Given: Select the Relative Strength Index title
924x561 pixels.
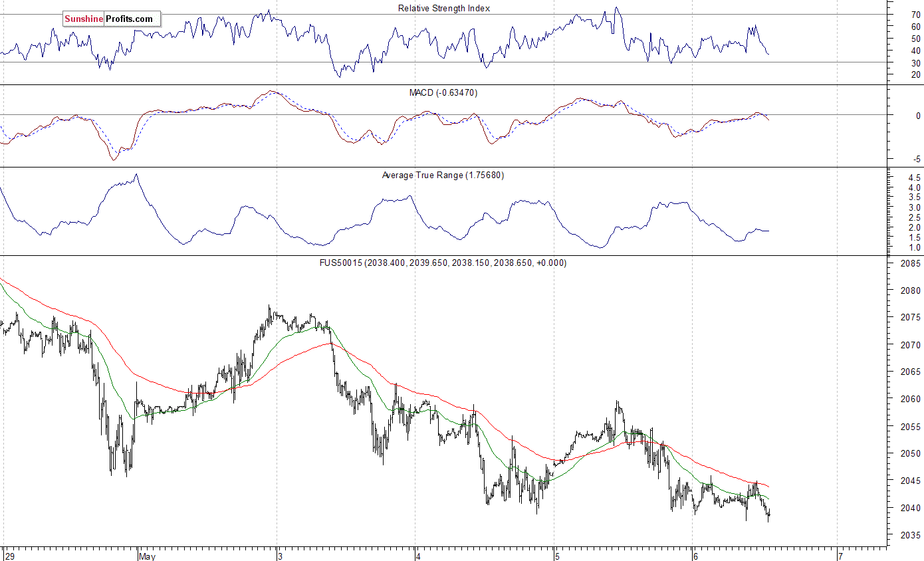Looking at the screenshot, I should pyautogui.click(x=444, y=8).
